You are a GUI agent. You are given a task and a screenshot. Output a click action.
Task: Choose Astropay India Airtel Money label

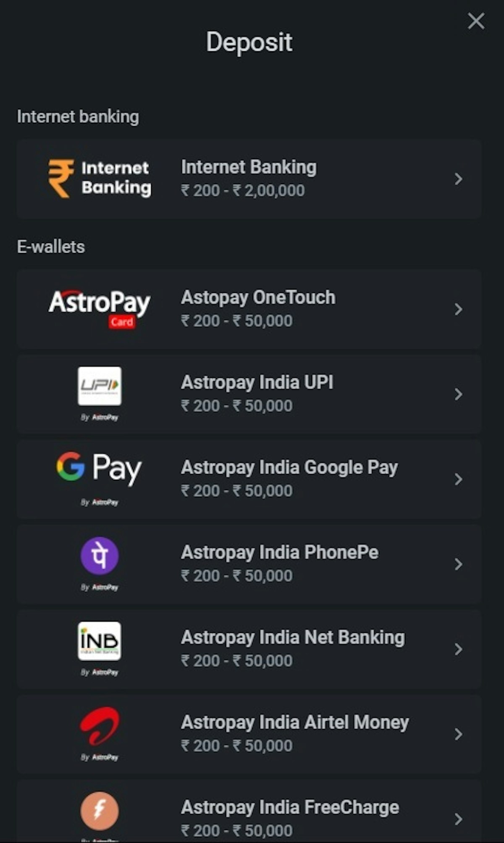[x=295, y=722]
